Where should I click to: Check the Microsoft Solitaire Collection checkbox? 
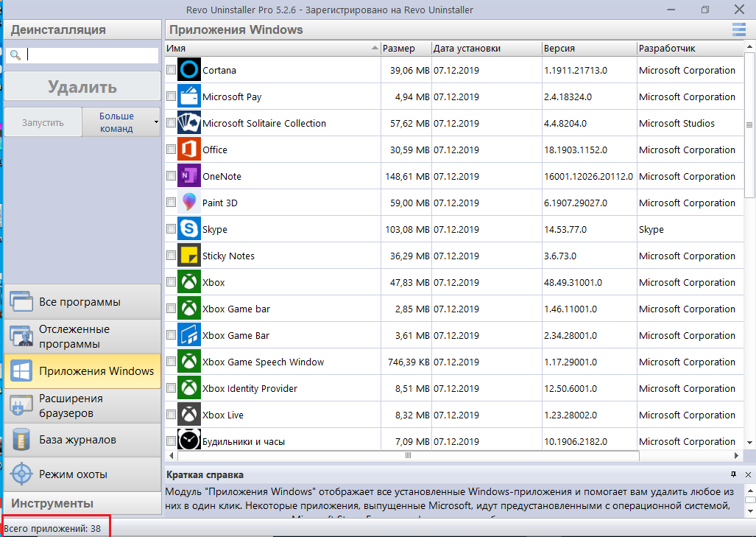pos(171,123)
